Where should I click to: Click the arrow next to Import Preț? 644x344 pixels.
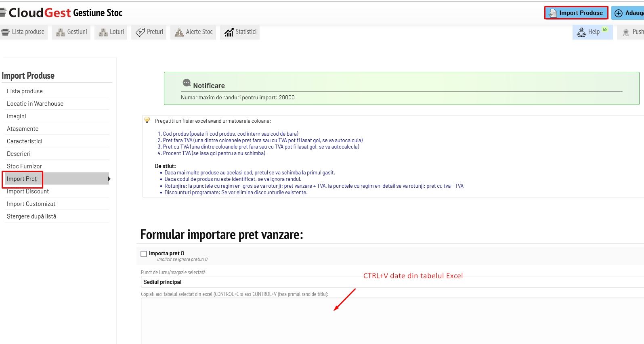point(109,179)
